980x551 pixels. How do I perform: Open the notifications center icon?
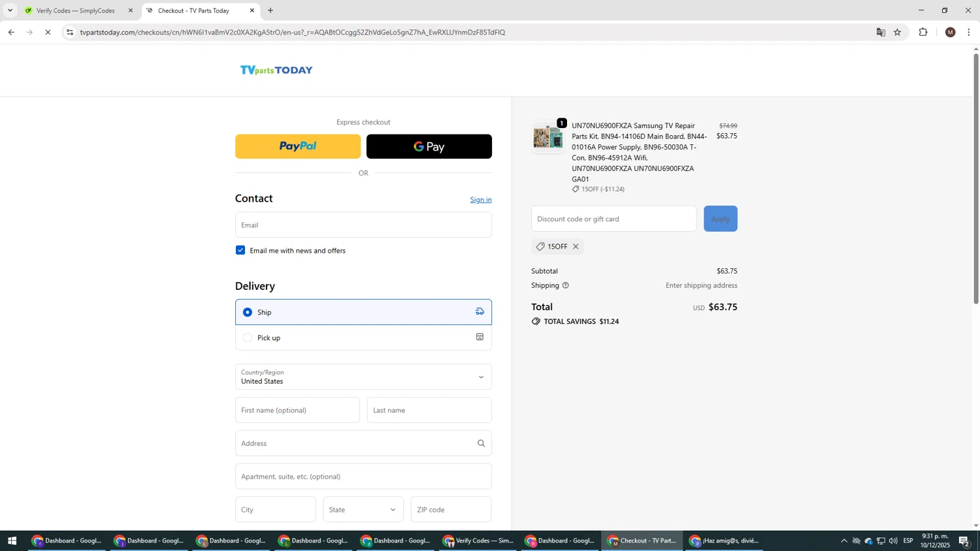point(964,541)
